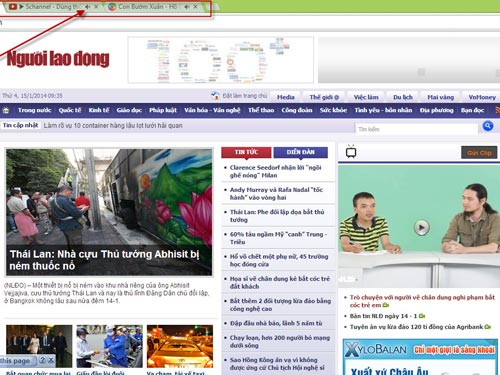The width and height of the screenshot is (500, 375).
Task: Select Trong nước in main menu
Action: coord(35,110)
